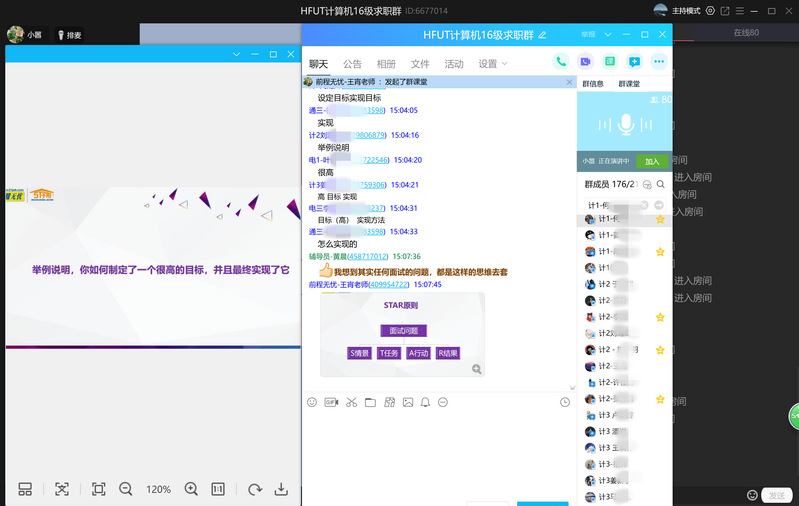Image resolution: width=799 pixels, height=506 pixels.
Task: Open the more options ellipsis menu
Action: (659, 62)
